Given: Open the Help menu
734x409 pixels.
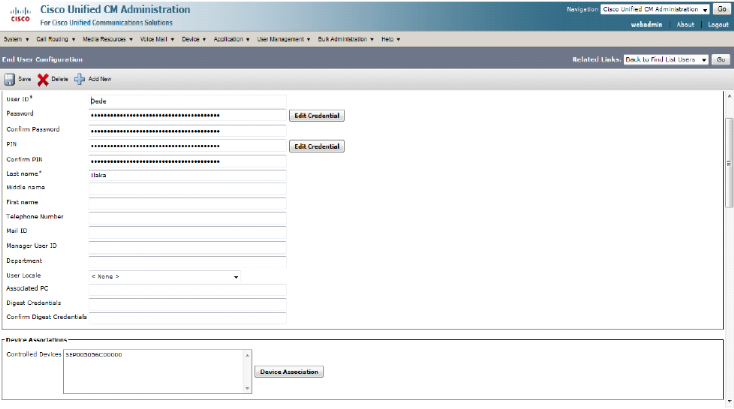Looking at the screenshot, I should click(x=391, y=39).
